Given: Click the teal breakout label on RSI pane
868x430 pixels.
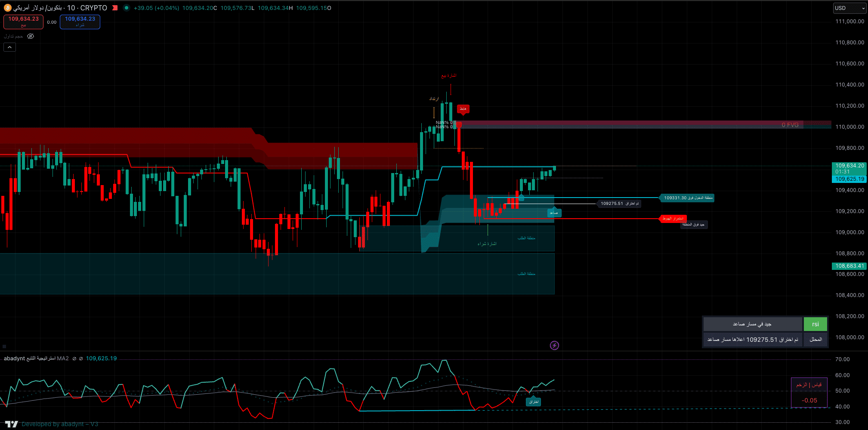Looking at the screenshot, I should pos(534,402).
